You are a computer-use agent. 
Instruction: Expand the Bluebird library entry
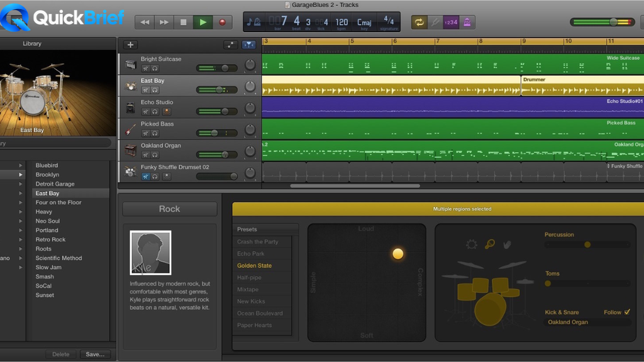pyautogui.click(x=21, y=165)
